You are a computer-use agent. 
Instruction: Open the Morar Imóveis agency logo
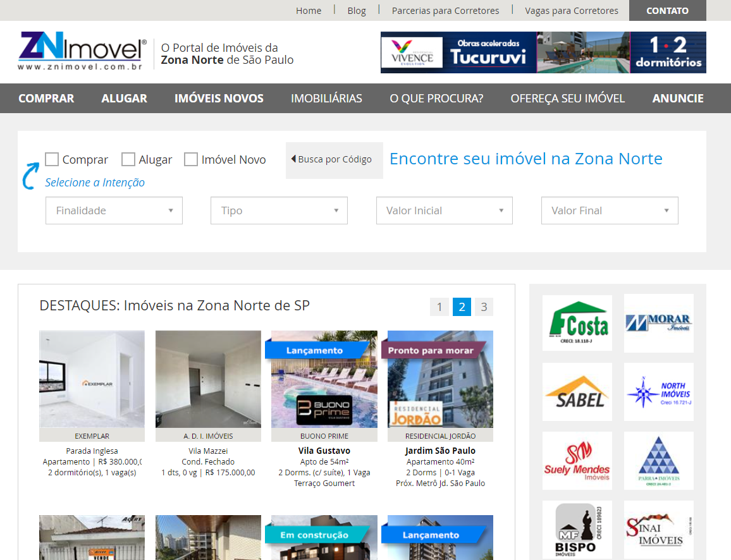click(659, 322)
